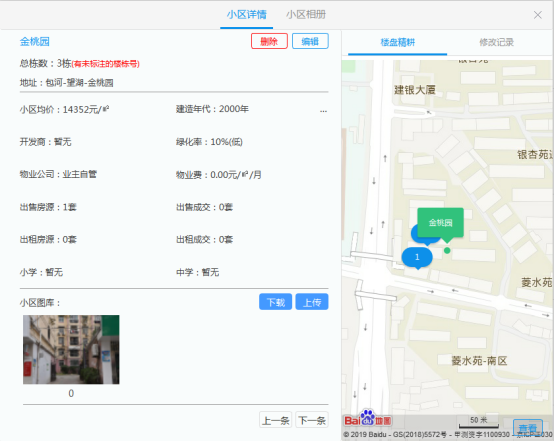The height and width of the screenshot is (441, 554).
Task: Go to next record with 下一条
Action: tap(312, 420)
